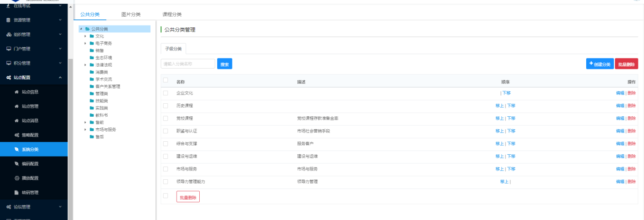Screen dimensions: 644x220
Task: Click the 站点信息 home icon
Action: tap(17, 92)
